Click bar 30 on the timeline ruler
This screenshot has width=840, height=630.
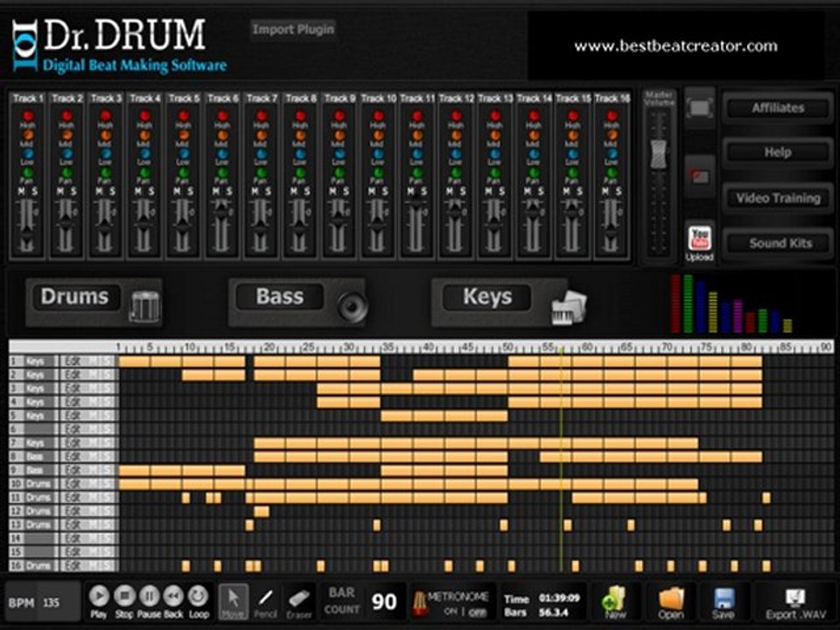(349, 347)
